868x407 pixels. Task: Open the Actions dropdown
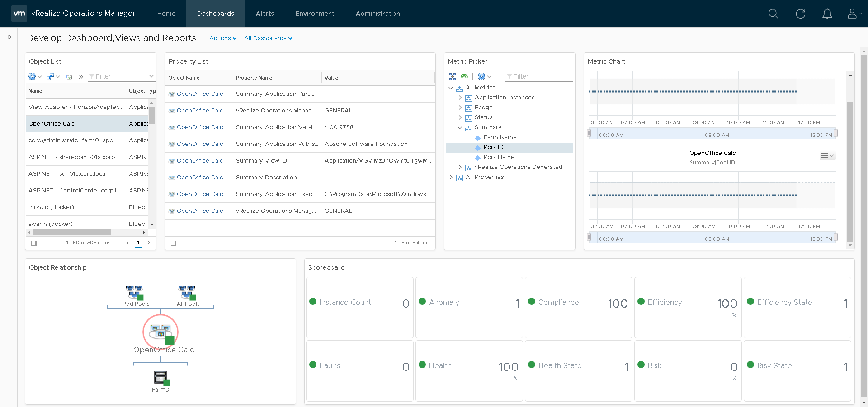coord(222,38)
